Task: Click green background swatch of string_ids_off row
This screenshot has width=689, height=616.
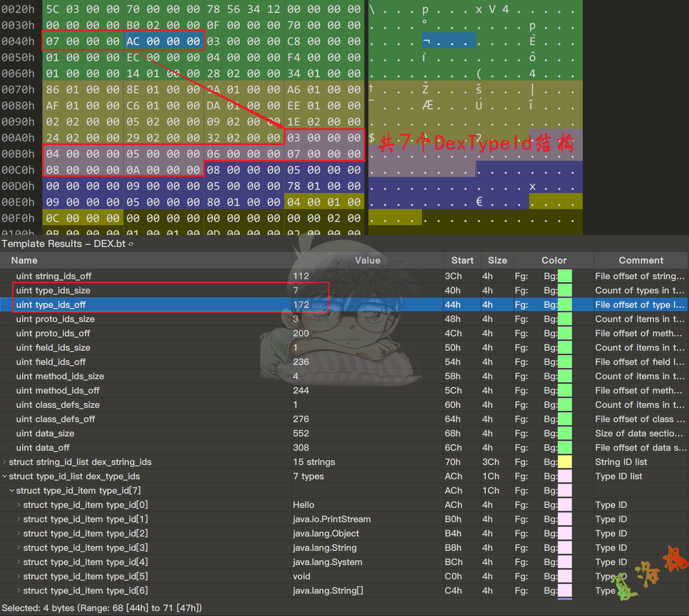Action: click(x=565, y=276)
